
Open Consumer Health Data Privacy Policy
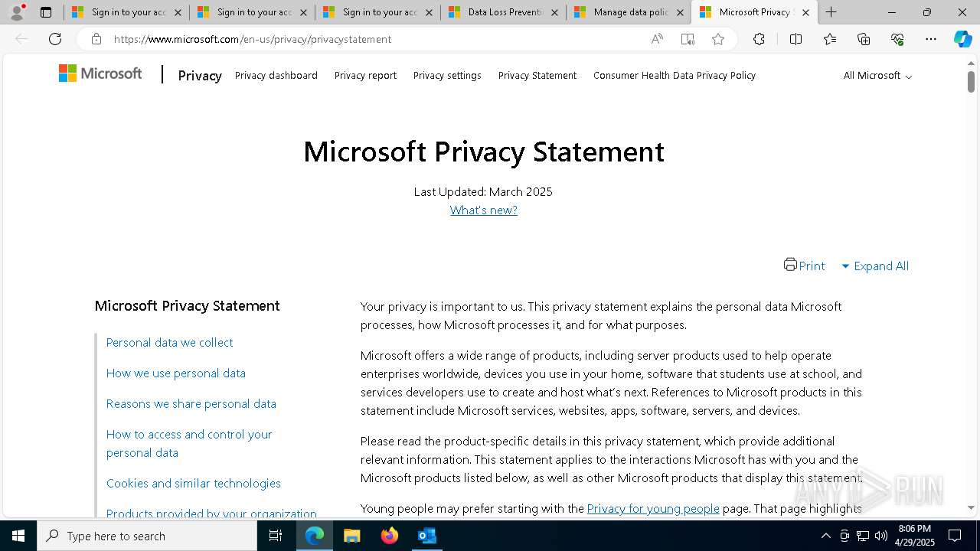[x=675, y=75]
